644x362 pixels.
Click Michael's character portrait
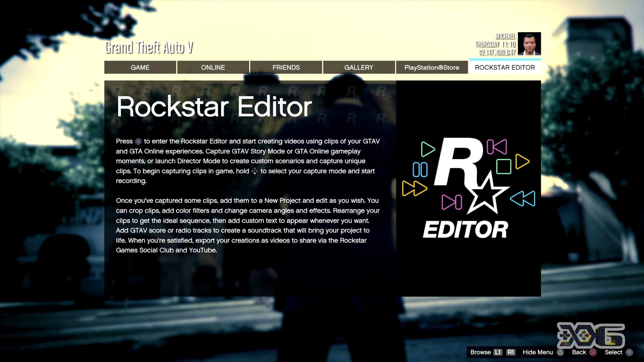pyautogui.click(x=529, y=44)
